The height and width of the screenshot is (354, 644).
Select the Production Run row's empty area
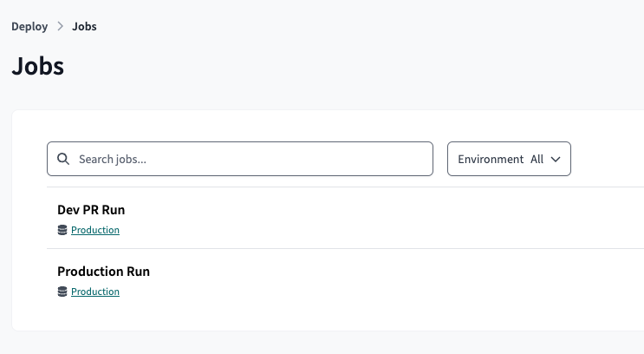390,279
